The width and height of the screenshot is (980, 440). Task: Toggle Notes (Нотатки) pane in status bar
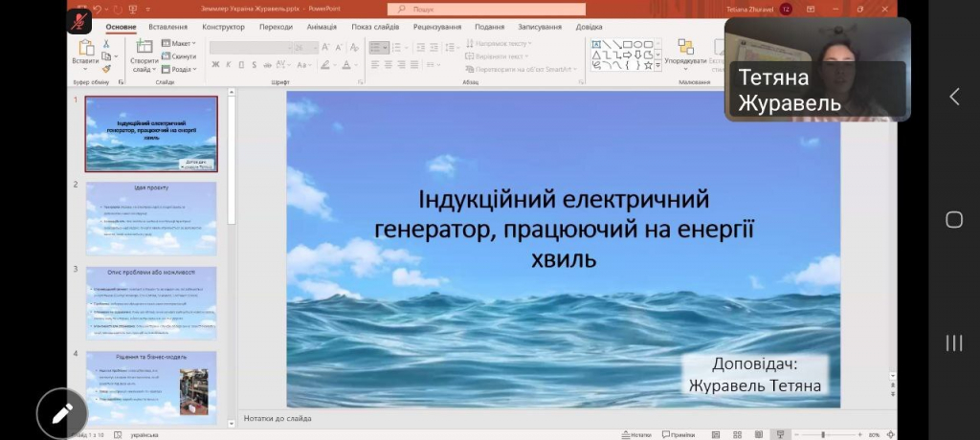coord(638,434)
